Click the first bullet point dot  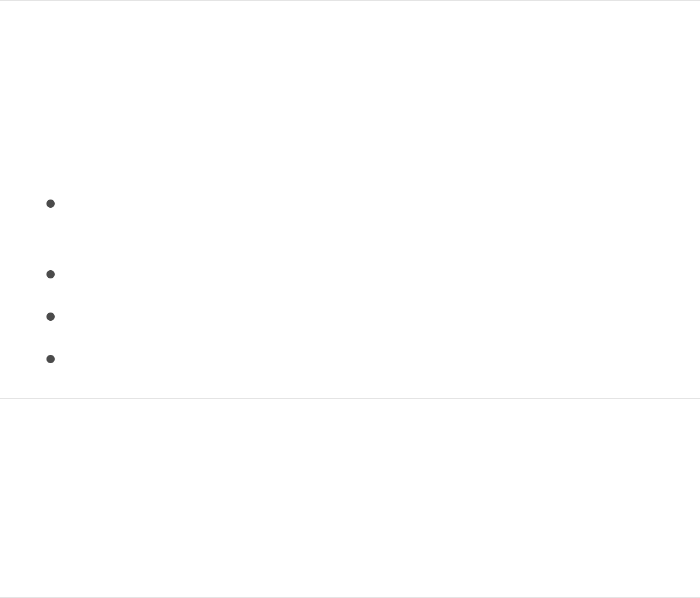coord(51,204)
